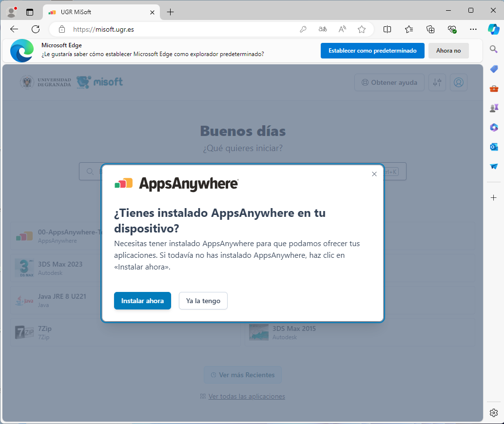Viewport: 504px width, 424px height.
Task: Close the UGR MiSoft tab
Action: pyautogui.click(x=153, y=12)
